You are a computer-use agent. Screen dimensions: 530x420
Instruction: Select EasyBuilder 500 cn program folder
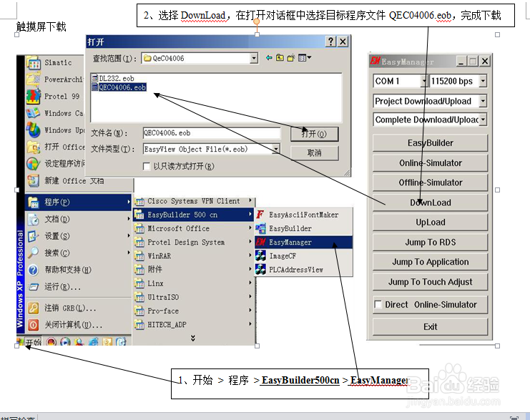[194, 215]
